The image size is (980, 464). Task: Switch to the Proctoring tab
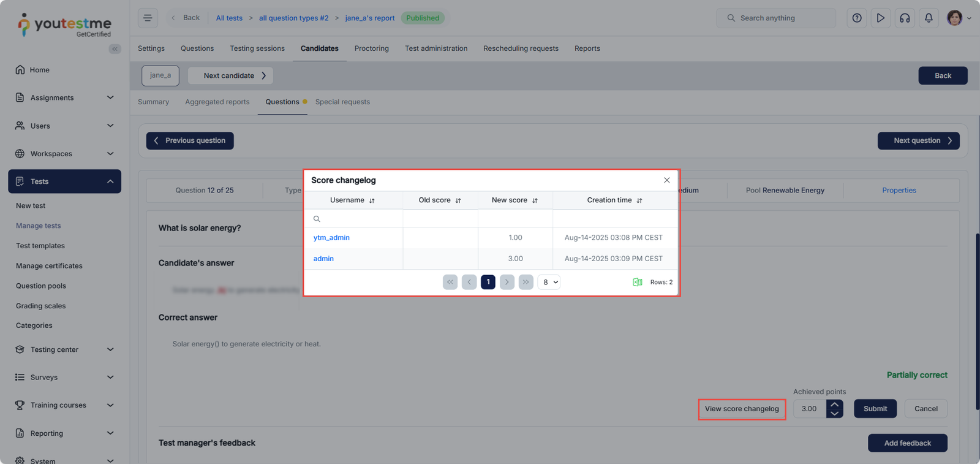tap(371, 48)
